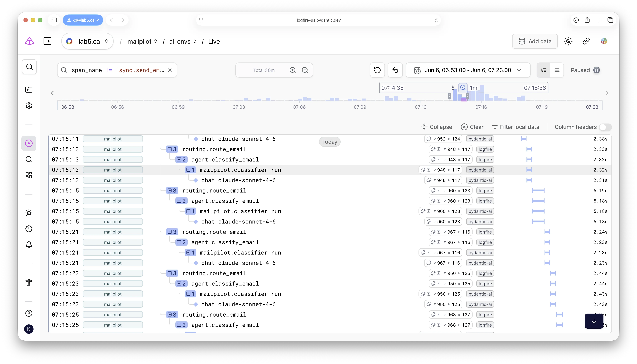
Task: Select the Live view target icon
Action: click(x=29, y=143)
